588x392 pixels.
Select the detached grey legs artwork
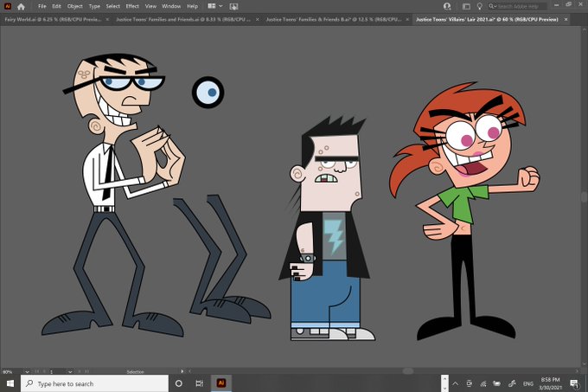click(221, 258)
